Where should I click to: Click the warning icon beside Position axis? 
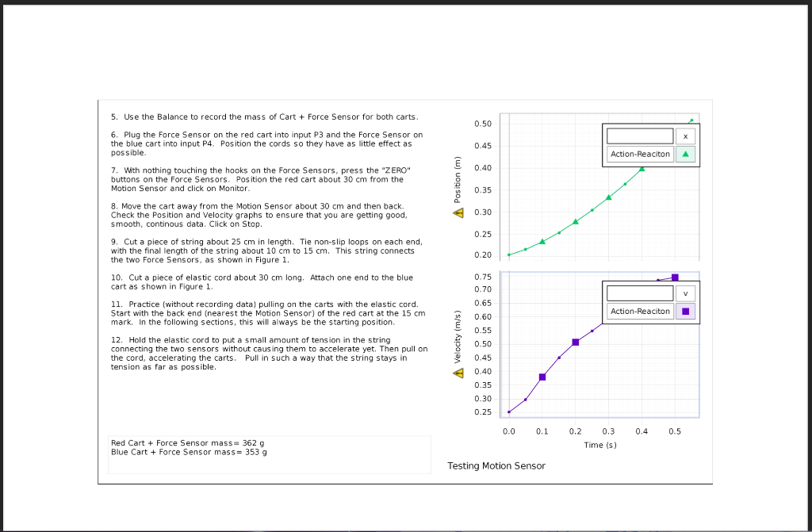tap(458, 213)
